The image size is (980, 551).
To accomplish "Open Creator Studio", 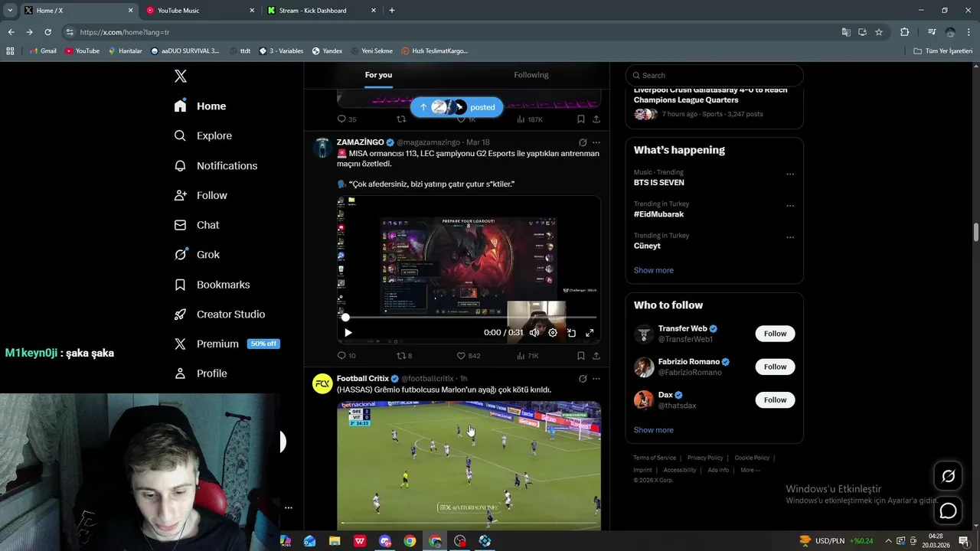I will 220,315.
